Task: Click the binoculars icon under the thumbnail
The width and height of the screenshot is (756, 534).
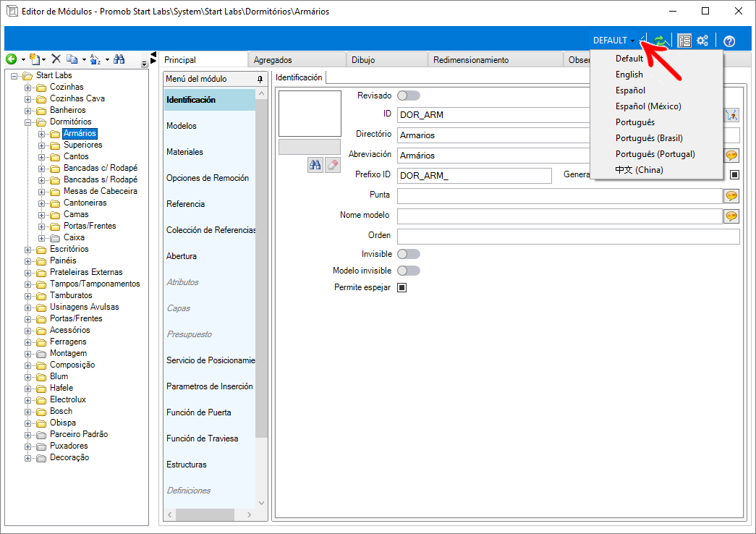Action: [x=315, y=165]
